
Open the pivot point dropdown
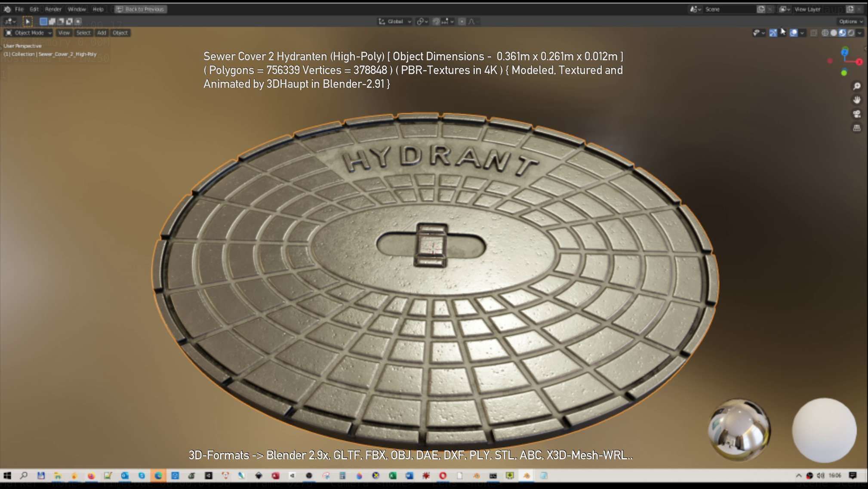click(x=422, y=21)
